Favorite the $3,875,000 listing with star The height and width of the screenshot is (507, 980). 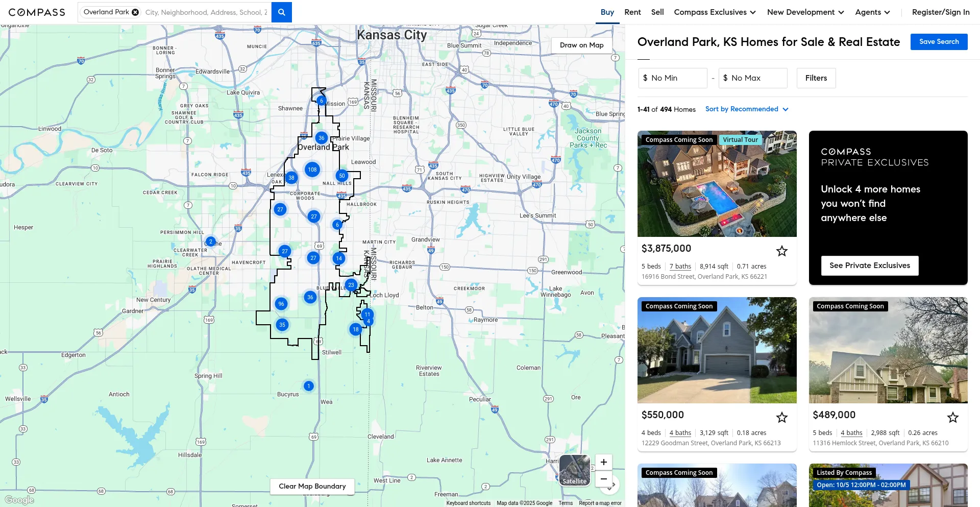click(781, 251)
